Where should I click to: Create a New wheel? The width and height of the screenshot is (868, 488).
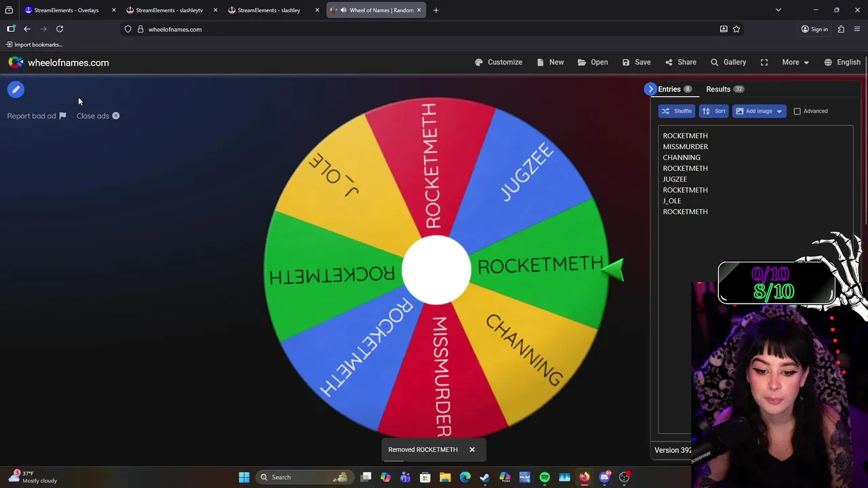[x=550, y=62]
